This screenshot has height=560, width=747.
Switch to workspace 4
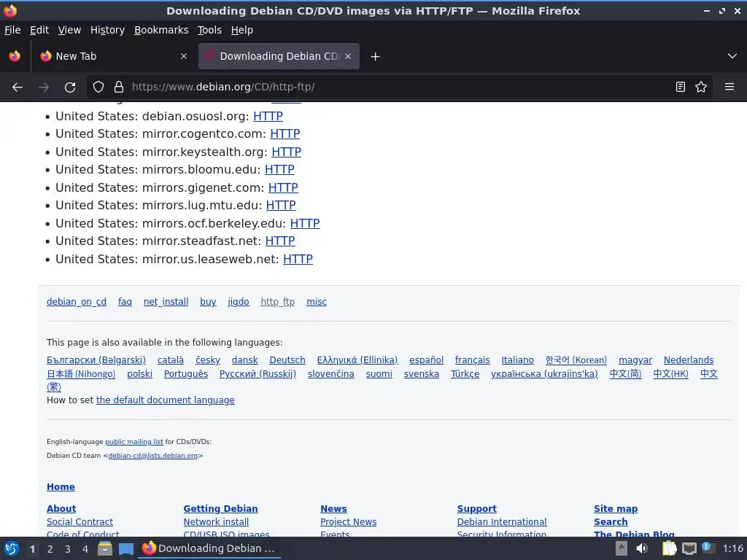85,549
